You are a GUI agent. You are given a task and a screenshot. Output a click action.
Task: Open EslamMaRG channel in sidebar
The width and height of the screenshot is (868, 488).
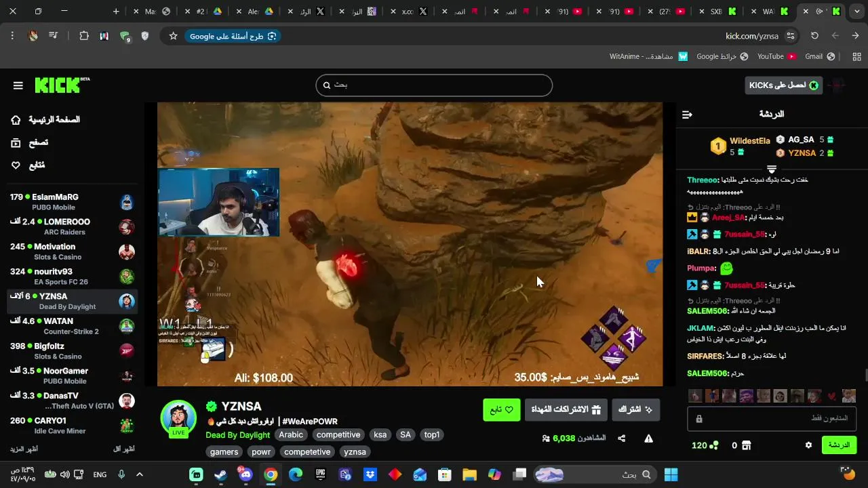tap(72, 202)
